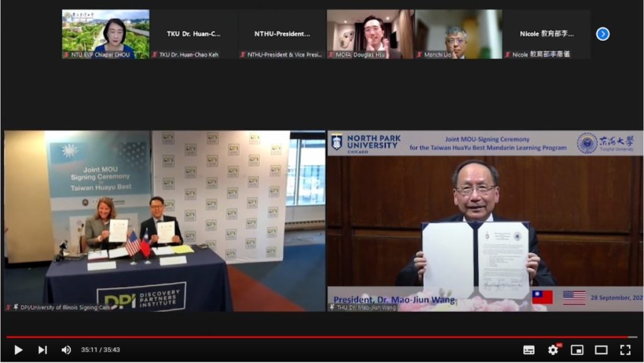Click the pin icon on THU Dr. Mao-Jiun Wang label
The image size is (644, 363).
(x=332, y=307)
